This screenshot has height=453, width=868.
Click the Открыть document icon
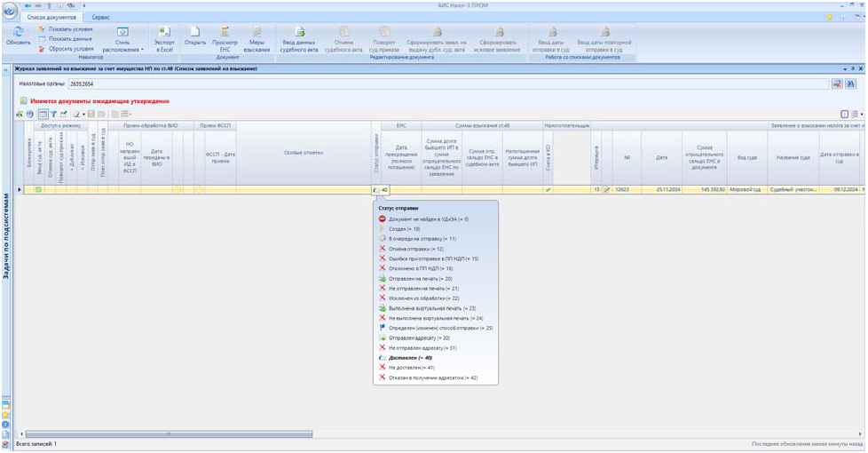coord(194,32)
